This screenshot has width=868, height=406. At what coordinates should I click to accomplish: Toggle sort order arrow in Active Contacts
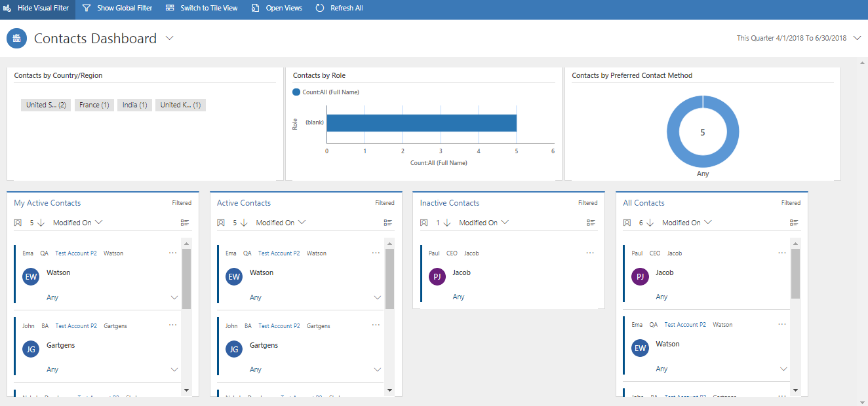(x=244, y=223)
